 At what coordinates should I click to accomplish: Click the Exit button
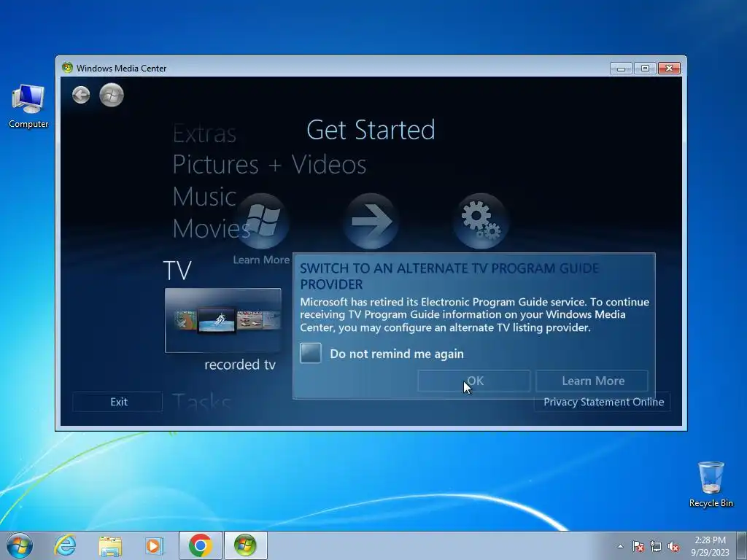(117, 402)
